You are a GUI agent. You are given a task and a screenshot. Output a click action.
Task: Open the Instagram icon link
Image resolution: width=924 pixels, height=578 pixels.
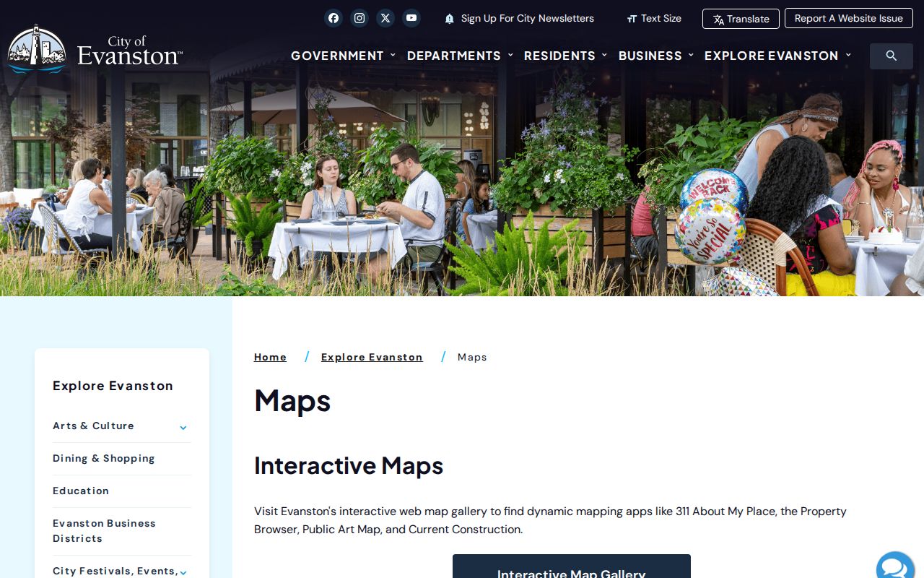point(359,18)
